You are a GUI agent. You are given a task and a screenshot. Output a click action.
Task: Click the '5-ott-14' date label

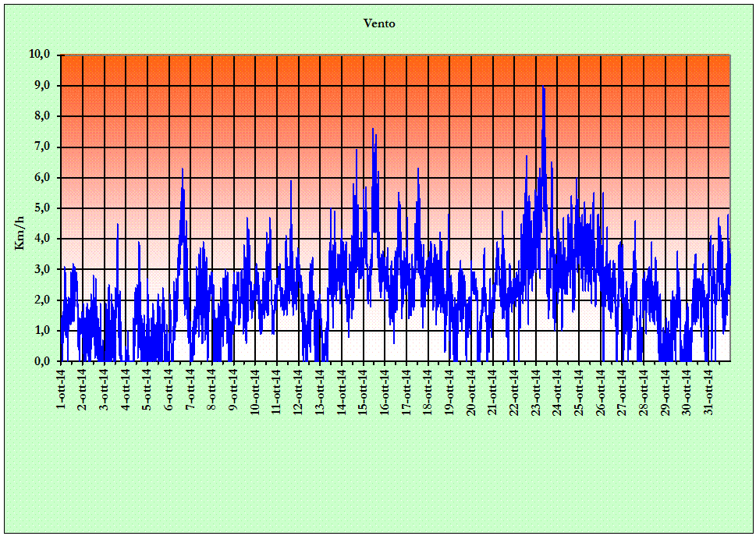point(147,389)
